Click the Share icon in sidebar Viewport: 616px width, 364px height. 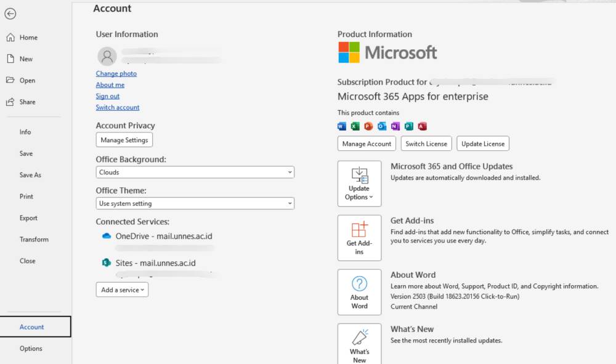pos(10,102)
